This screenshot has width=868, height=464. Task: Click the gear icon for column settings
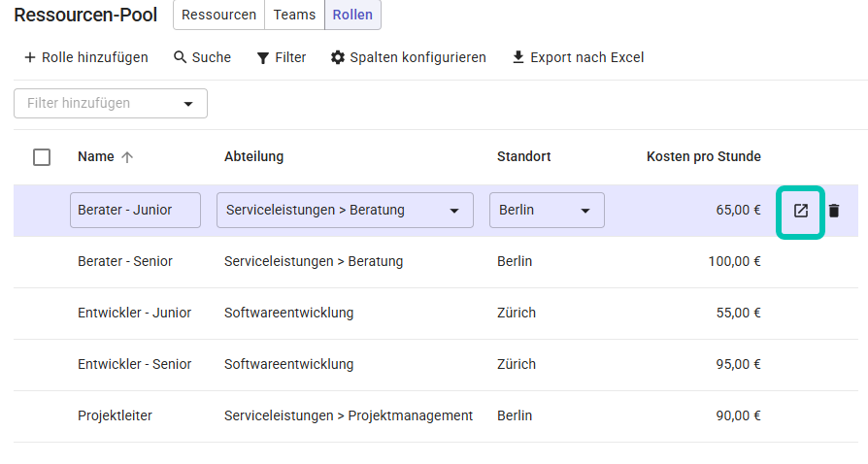point(338,57)
